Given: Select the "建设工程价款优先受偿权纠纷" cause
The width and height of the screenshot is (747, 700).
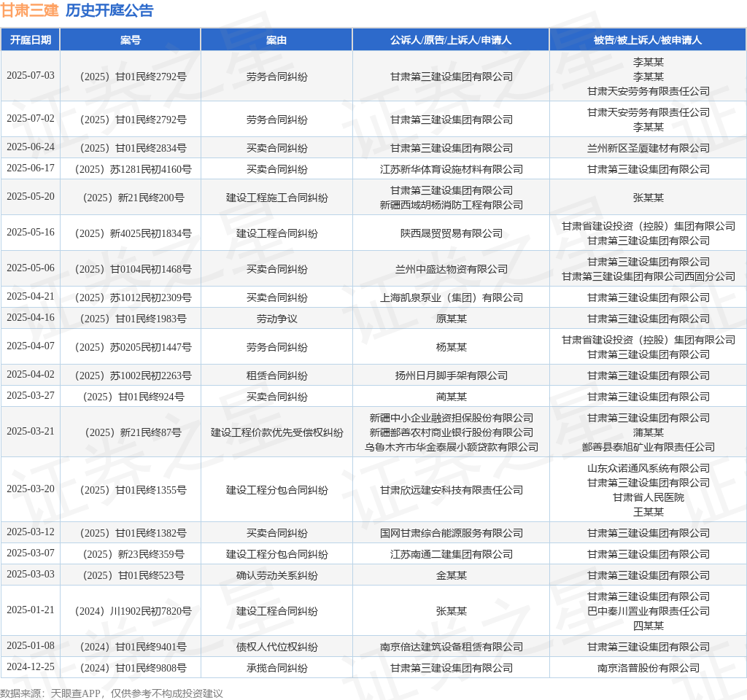Looking at the screenshot, I should [x=276, y=432].
